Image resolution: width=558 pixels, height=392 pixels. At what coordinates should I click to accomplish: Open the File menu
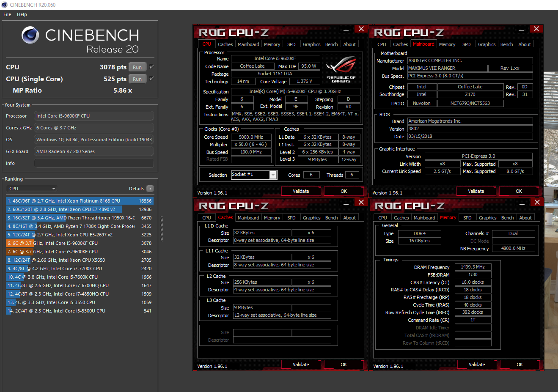click(7, 14)
